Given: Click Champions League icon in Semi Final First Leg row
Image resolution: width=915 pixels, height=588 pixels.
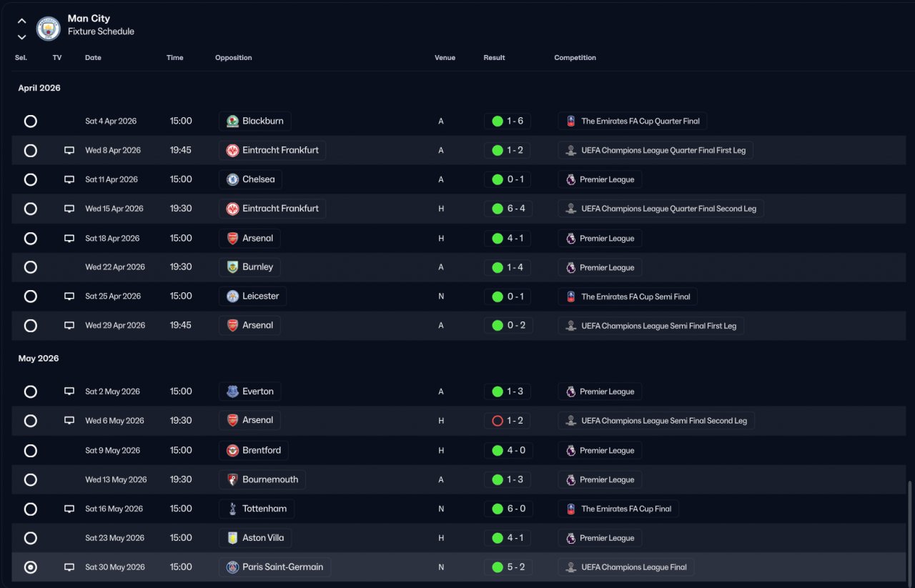Looking at the screenshot, I should pyautogui.click(x=570, y=326).
